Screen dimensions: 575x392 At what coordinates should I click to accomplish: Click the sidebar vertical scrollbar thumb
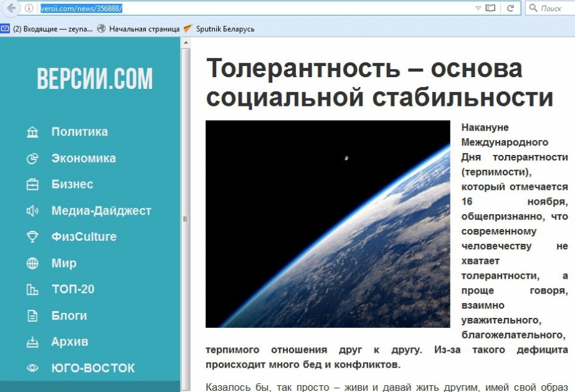[x=186, y=219]
